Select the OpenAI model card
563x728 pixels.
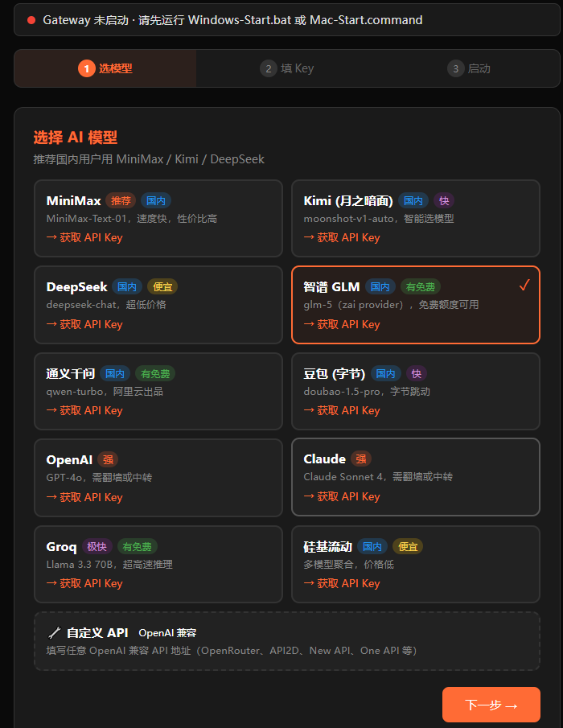tap(158, 478)
